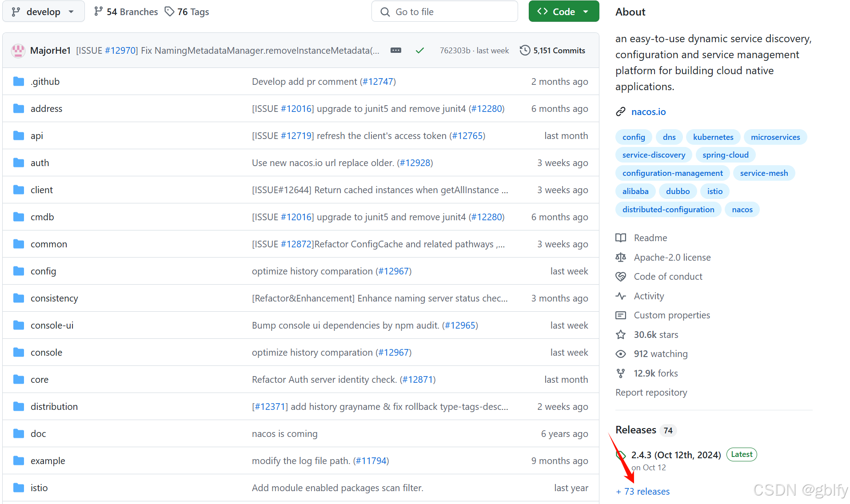Visit the nacos.io website link
Image resolution: width=850 pixels, height=504 pixels.
point(648,112)
